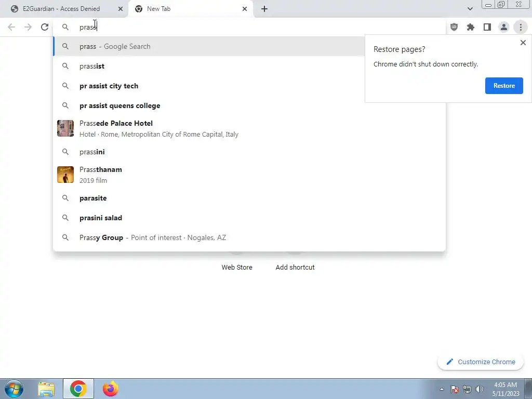Select Prassy Group Nogales suggestion
This screenshot has width=532, height=399.
point(249,237)
